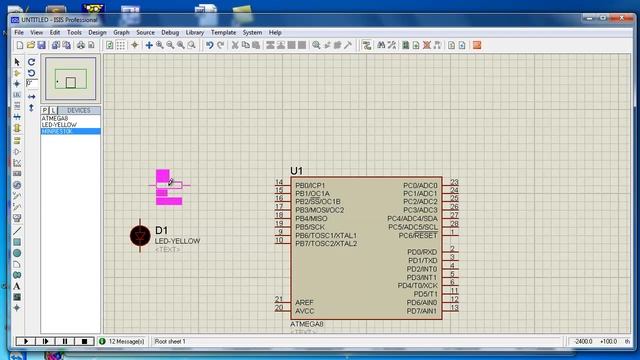The height and width of the screenshot is (360, 640).
Task: Print the schematic design
Action: pyautogui.click(x=81, y=45)
